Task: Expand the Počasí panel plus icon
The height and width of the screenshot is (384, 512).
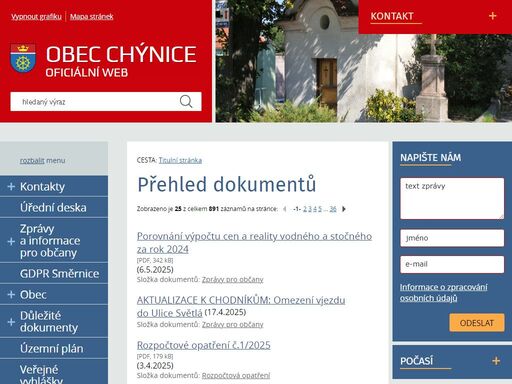Action: coord(496,361)
